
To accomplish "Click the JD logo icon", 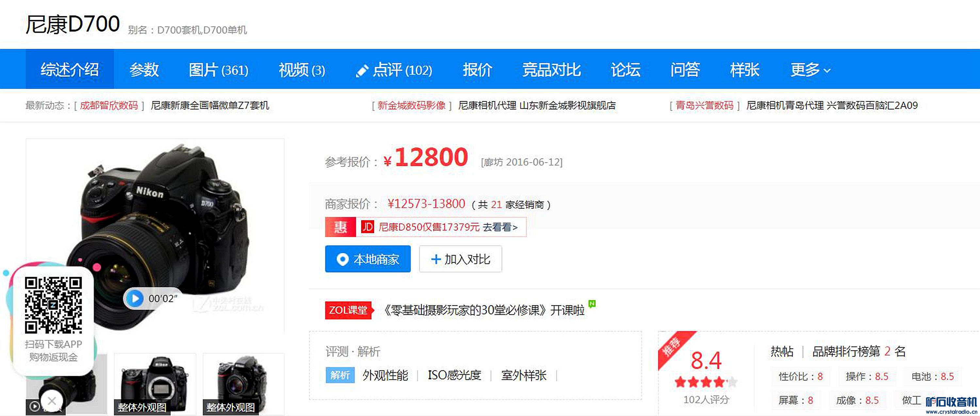I will 367,227.
